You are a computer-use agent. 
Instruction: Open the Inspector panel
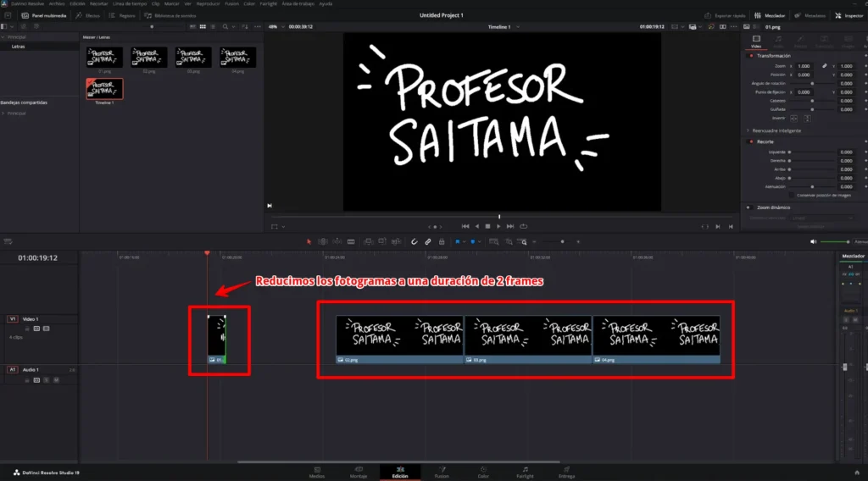tap(849, 15)
